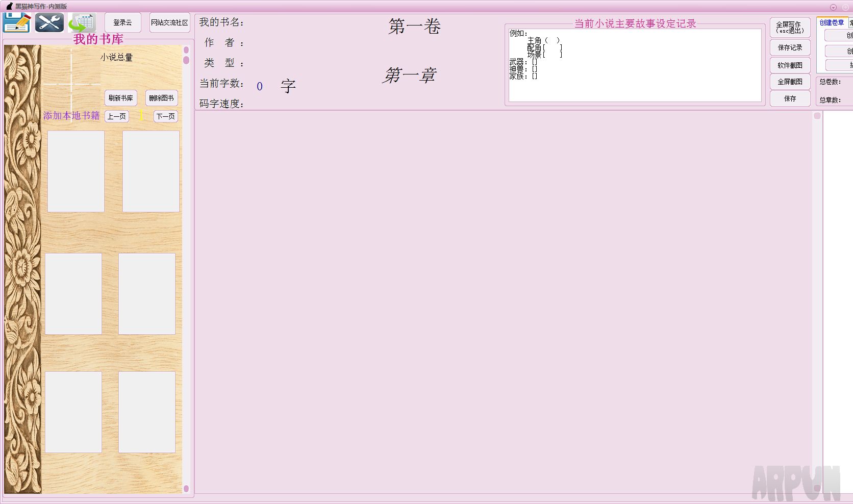Take a fullscreen screenshot with 全屏截图
853x504 pixels.
pos(790,82)
